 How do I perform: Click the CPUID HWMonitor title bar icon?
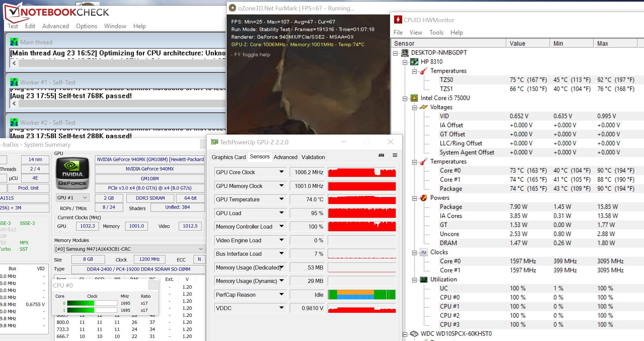[x=398, y=20]
